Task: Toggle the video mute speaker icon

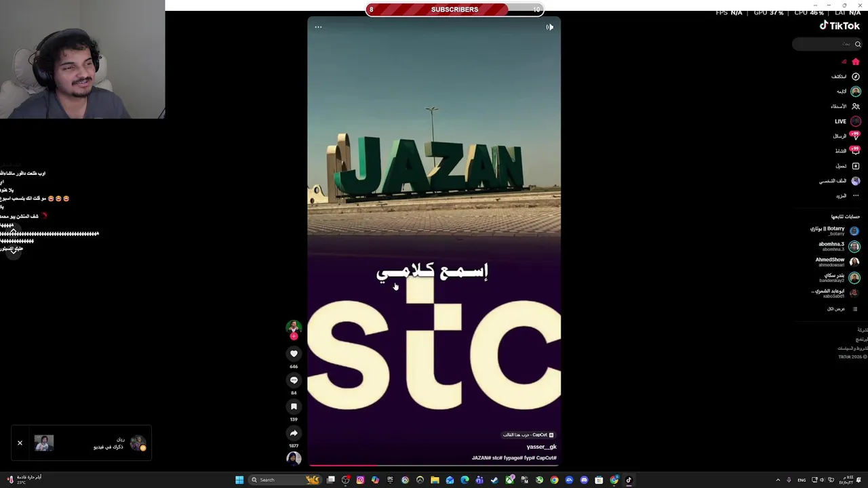Action: point(549,27)
